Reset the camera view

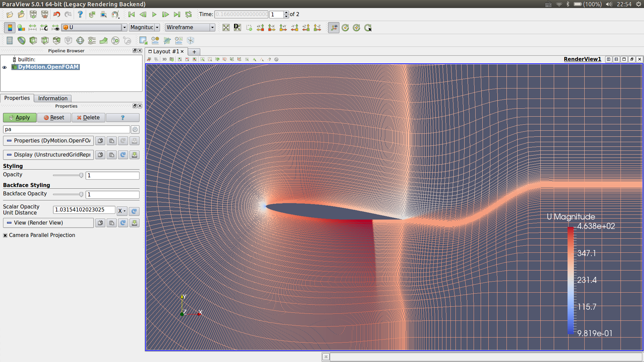[x=226, y=27]
